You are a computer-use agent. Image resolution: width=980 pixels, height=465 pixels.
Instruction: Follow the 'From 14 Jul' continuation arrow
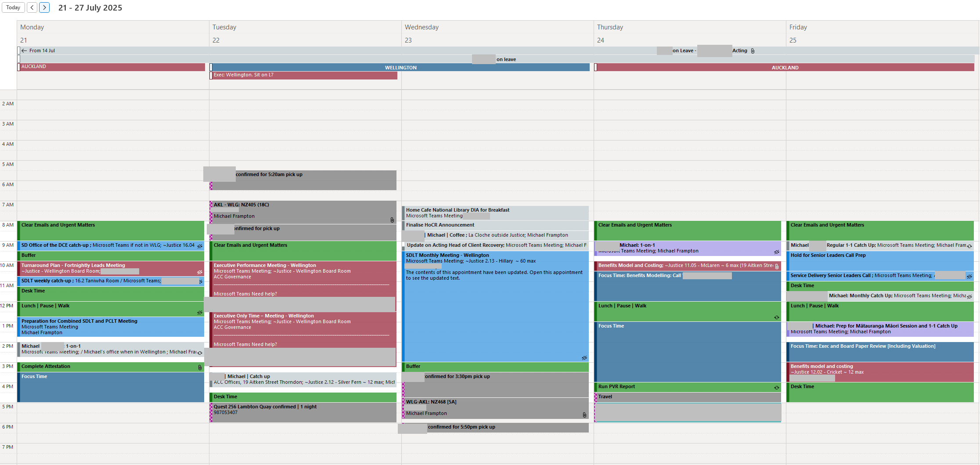click(25, 51)
